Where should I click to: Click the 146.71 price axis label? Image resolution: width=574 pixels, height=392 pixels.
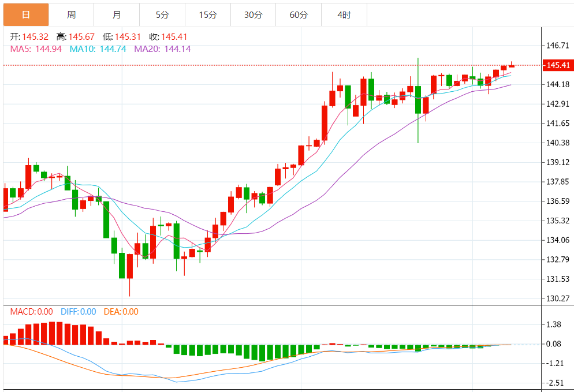(557, 46)
